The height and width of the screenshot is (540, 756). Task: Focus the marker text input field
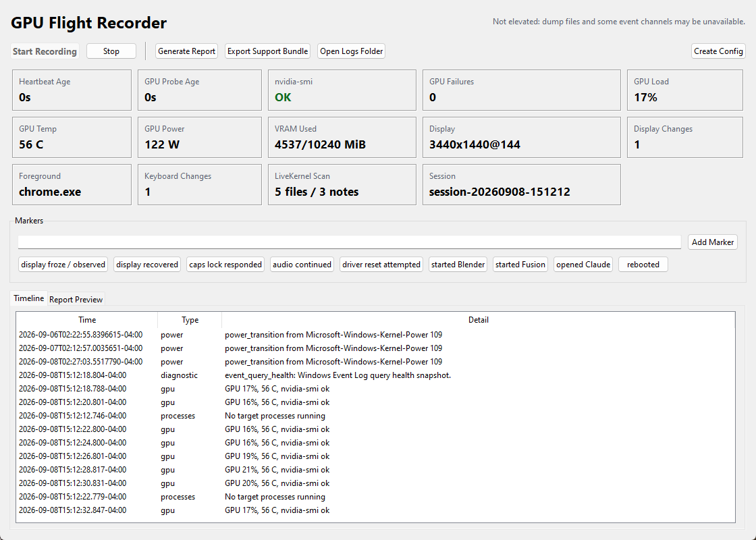[x=350, y=242]
